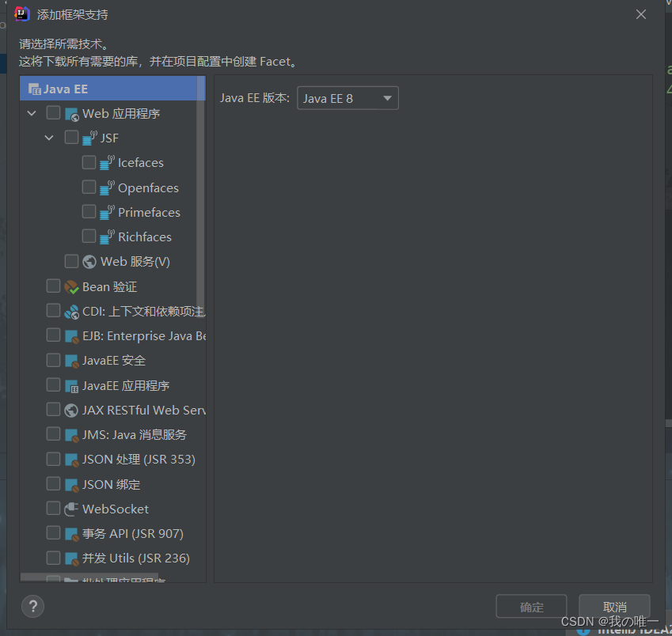The width and height of the screenshot is (672, 636).
Task: Select the JSF row label
Action: [x=109, y=138]
